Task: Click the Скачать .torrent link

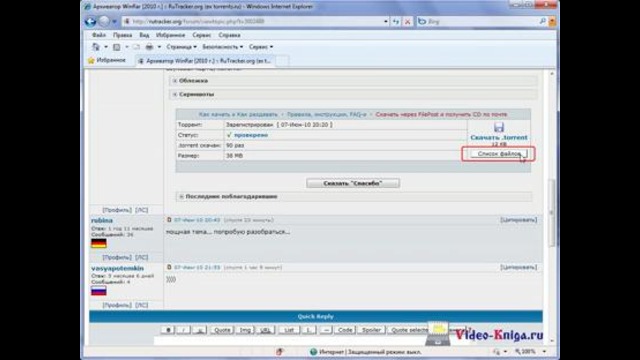Action: 499,138
